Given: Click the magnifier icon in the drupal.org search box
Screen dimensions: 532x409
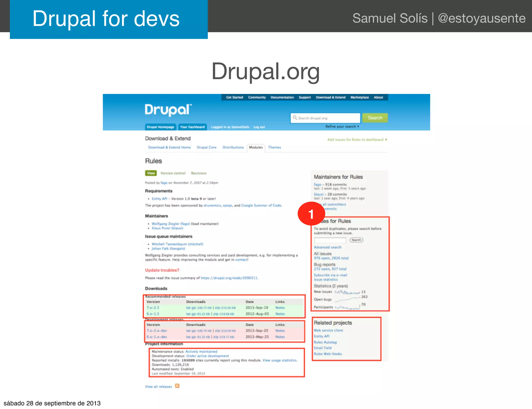Looking at the screenshot, I should click(x=295, y=118).
